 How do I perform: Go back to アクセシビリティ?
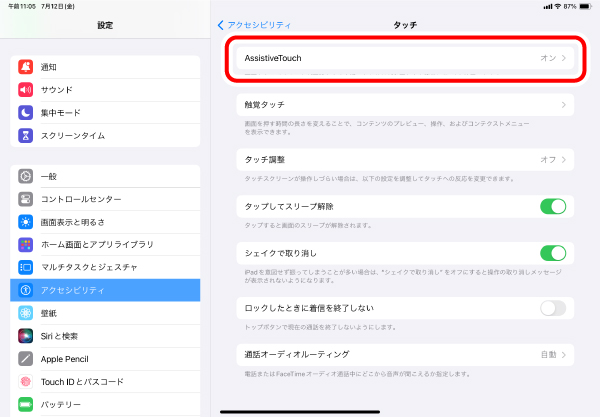click(x=254, y=24)
